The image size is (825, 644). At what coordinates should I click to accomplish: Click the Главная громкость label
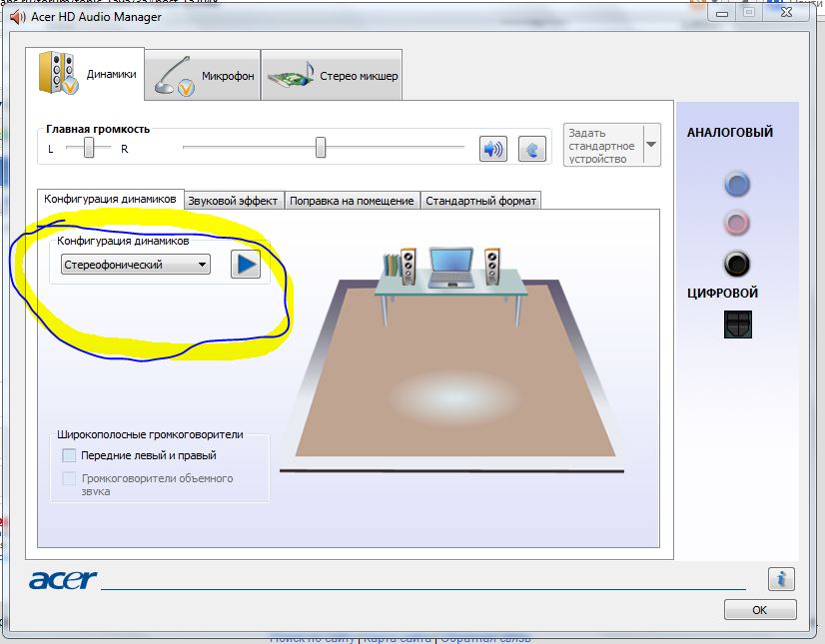point(98,129)
